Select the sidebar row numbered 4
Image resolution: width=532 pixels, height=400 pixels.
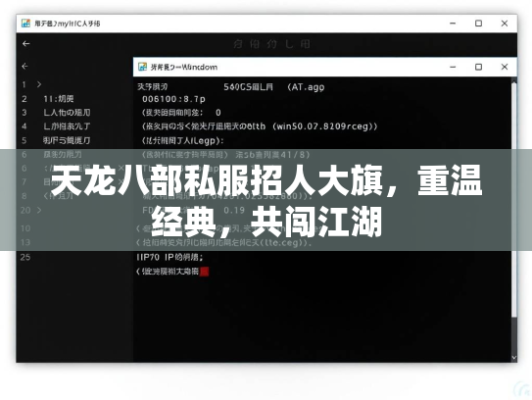[67, 126]
